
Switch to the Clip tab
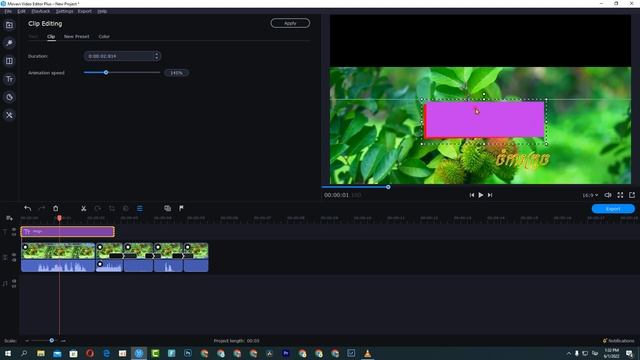click(x=51, y=36)
